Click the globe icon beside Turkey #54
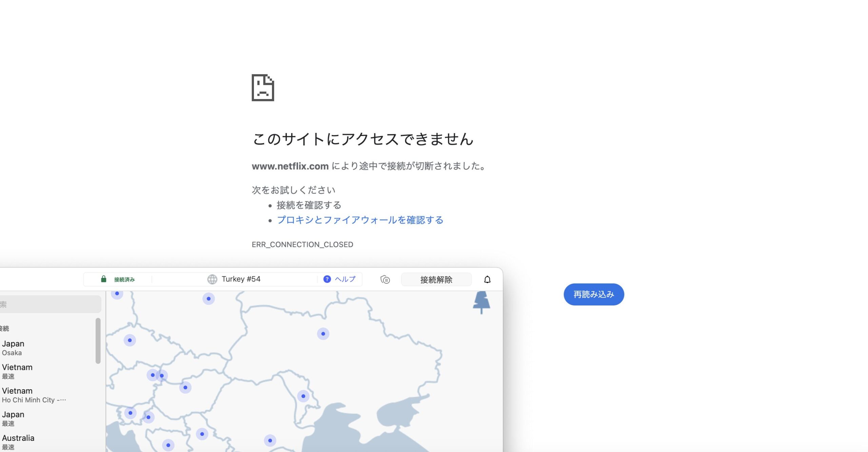This screenshot has height=452, width=868. 212,279
